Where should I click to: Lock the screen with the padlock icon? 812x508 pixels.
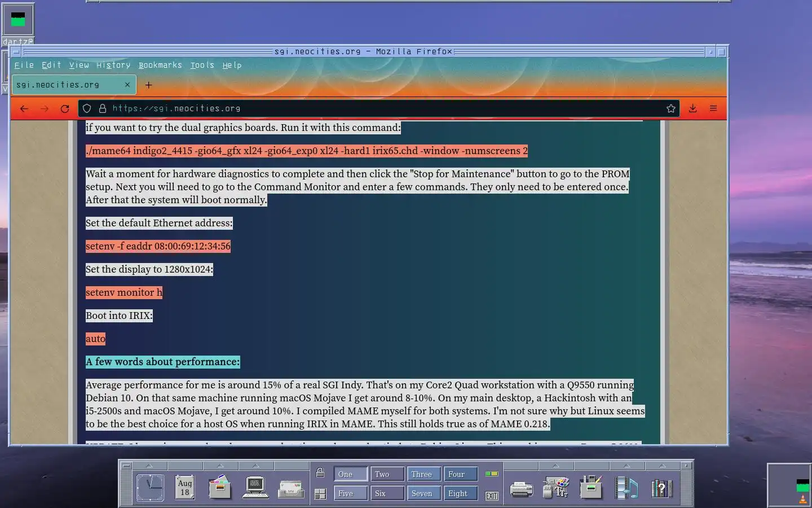[x=320, y=473]
